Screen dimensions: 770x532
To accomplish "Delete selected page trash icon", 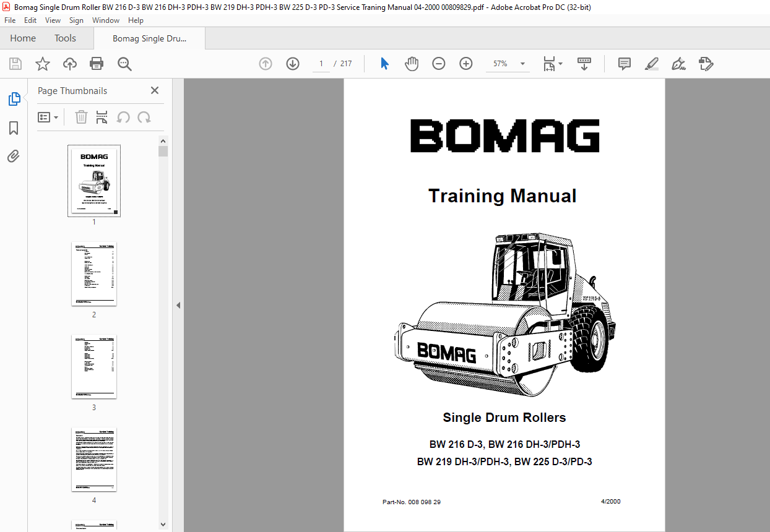I will [x=81, y=117].
